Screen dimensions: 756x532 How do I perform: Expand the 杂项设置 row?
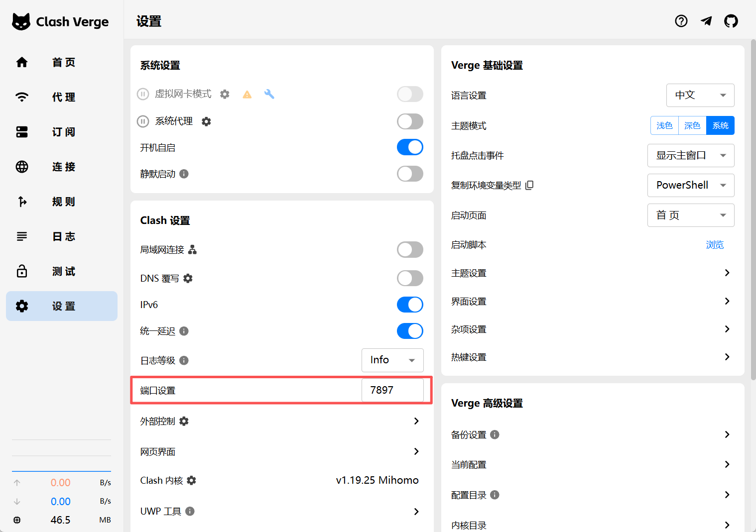coord(592,329)
